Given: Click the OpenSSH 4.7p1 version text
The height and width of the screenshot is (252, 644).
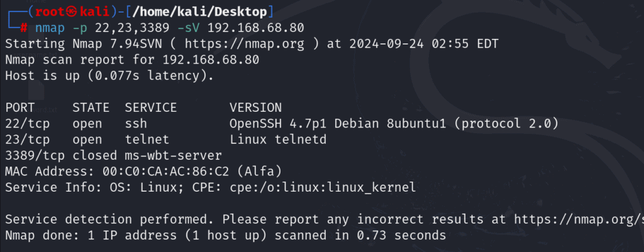Looking at the screenshot, I should pyautogui.click(x=278, y=124).
